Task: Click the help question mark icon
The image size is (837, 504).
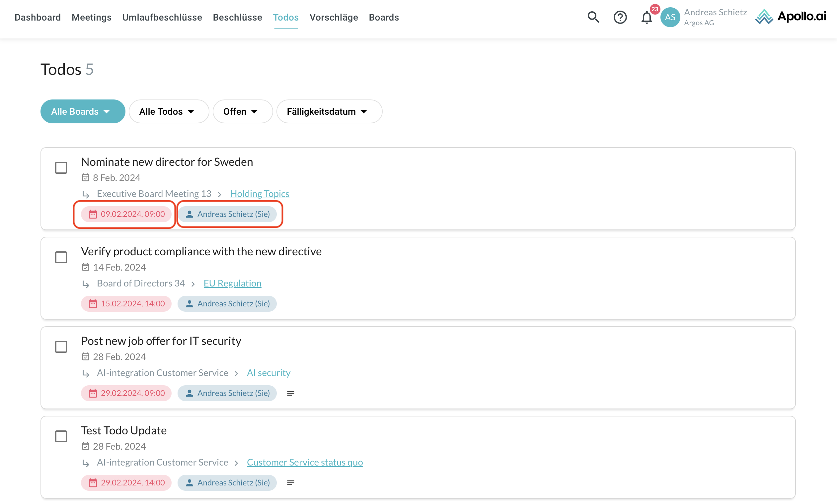Action: pyautogui.click(x=620, y=17)
